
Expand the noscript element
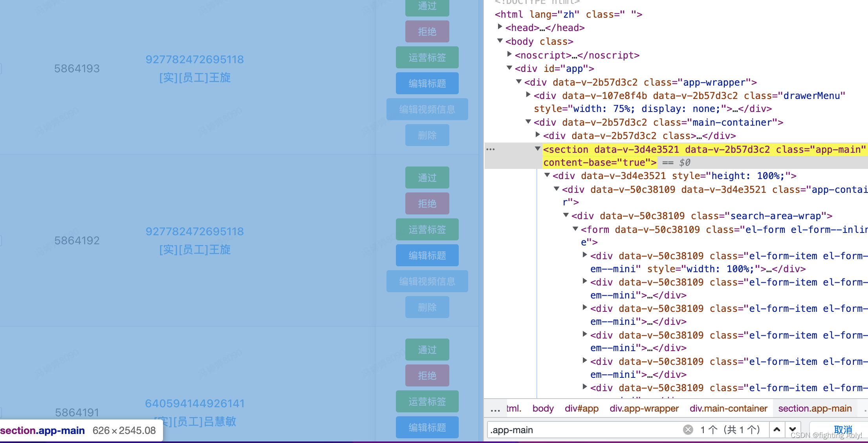tap(509, 54)
